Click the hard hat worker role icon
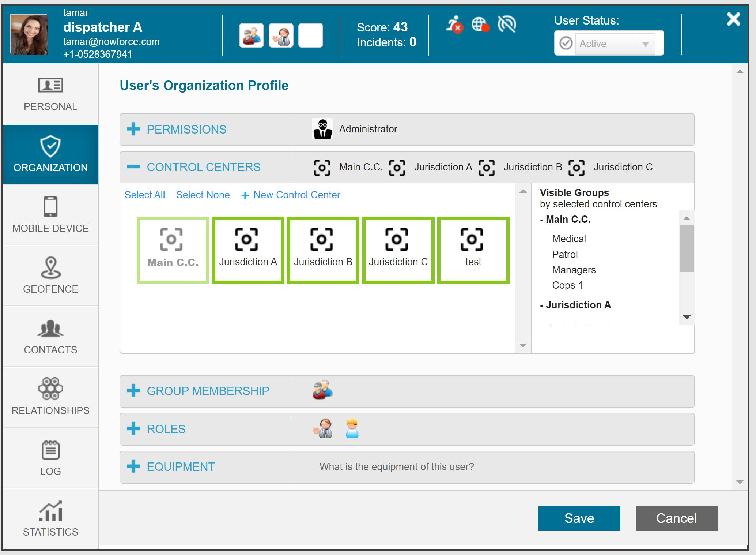 [352, 428]
